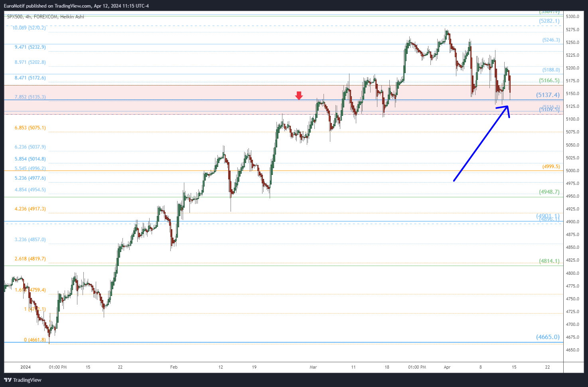Click the 4650.0 price axis tick
The width and height of the screenshot is (588, 387).
tap(572, 350)
